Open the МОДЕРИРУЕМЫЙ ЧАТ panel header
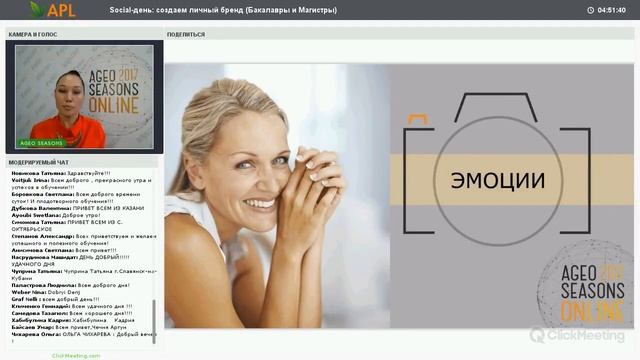The image size is (640, 360). pyautogui.click(x=82, y=162)
